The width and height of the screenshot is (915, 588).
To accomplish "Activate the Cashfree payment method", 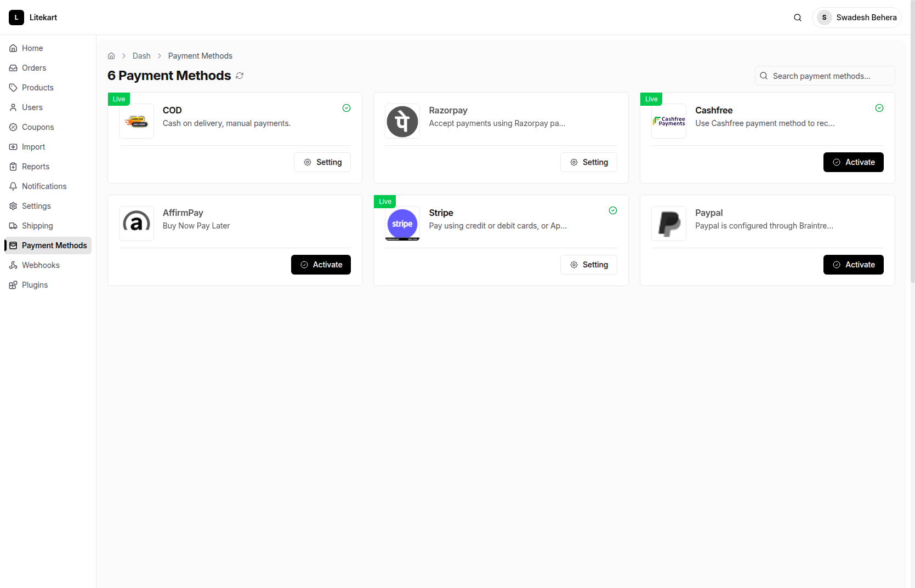I will click(854, 162).
